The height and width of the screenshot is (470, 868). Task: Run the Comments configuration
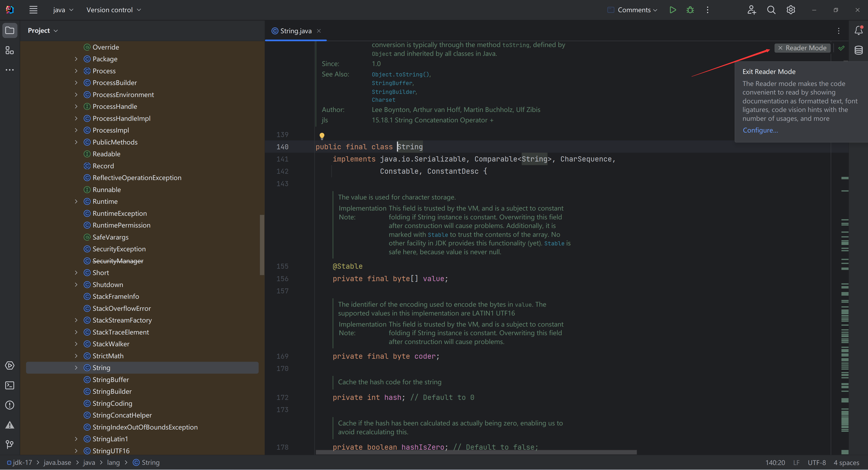coord(672,10)
